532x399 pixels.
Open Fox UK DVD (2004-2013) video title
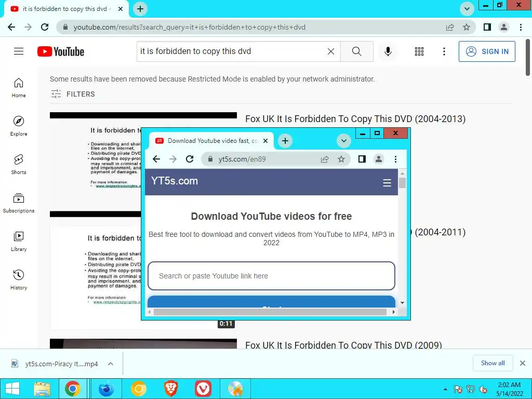pyautogui.click(x=355, y=119)
